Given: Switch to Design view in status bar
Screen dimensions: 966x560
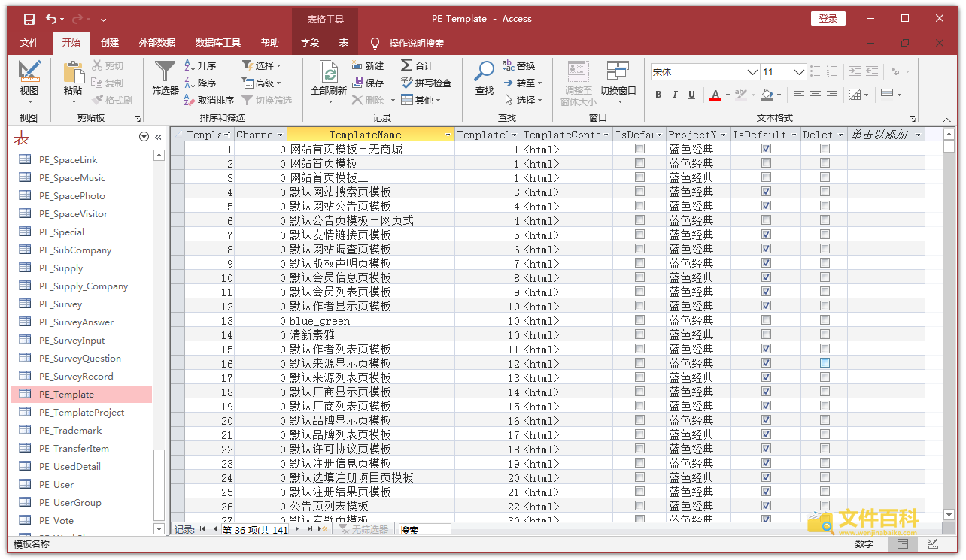Looking at the screenshot, I should tap(933, 544).
